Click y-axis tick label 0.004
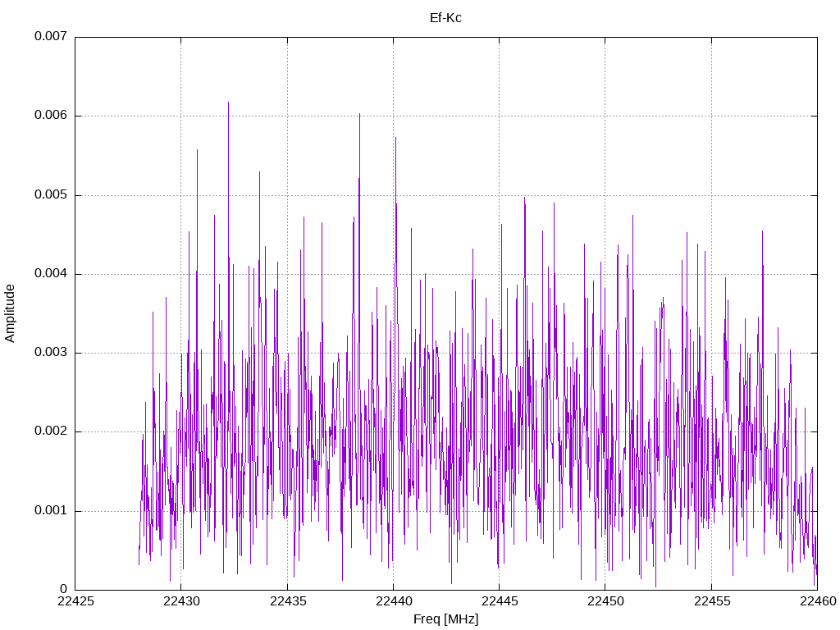 pyautogui.click(x=51, y=273)
